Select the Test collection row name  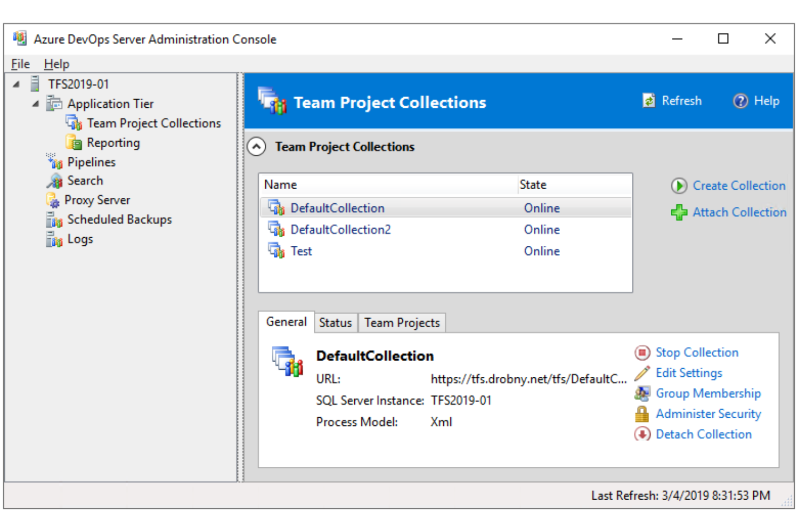[x=301, y=251]
